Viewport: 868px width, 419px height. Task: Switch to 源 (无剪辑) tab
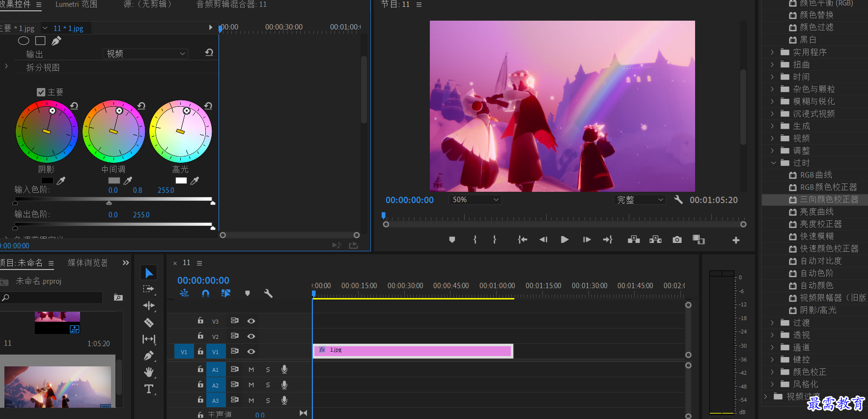click(x=148, y=4)
